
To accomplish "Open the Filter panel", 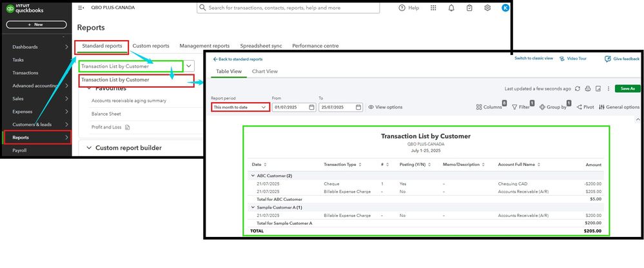I will click(x=521, y=107).
